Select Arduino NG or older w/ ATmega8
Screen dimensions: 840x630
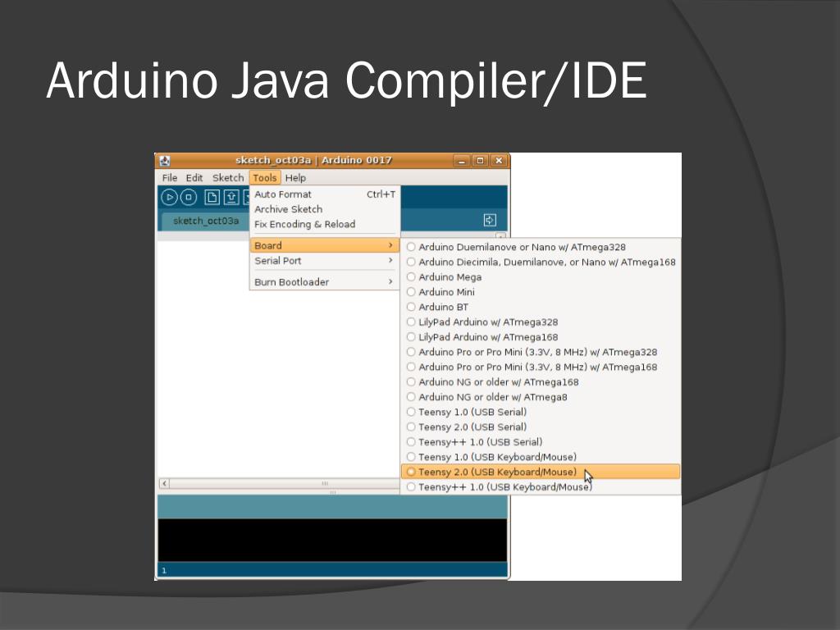(x=541, y=397)
